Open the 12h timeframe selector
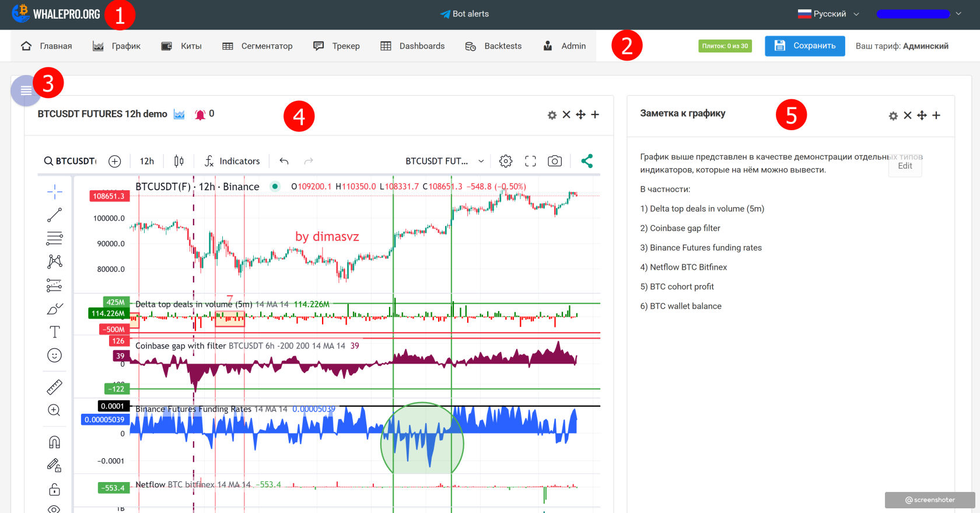 click(x=147, y=161)
